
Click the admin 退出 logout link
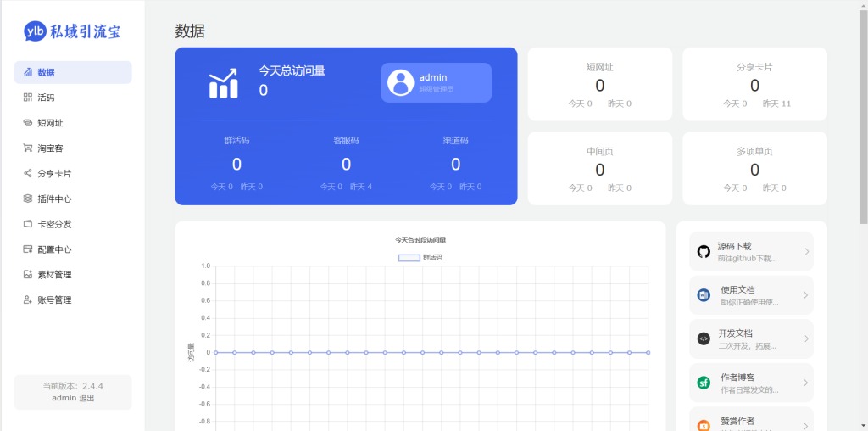pyautogui.click(x=86, y=397)
